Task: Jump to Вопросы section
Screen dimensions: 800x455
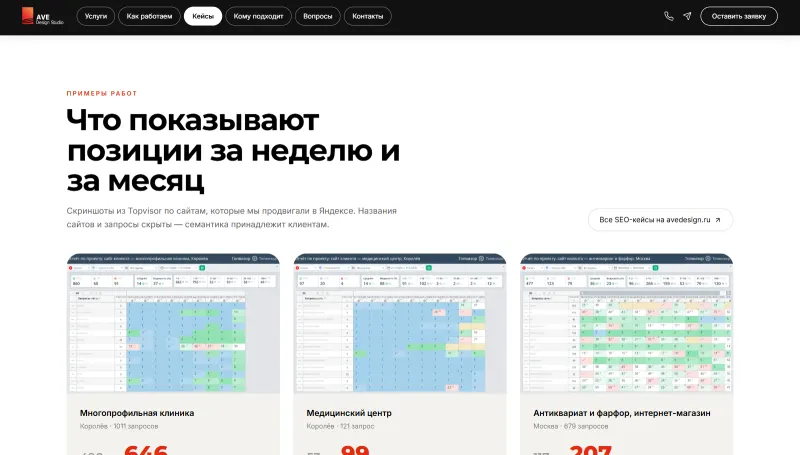Action: click(x=317, y=16)
